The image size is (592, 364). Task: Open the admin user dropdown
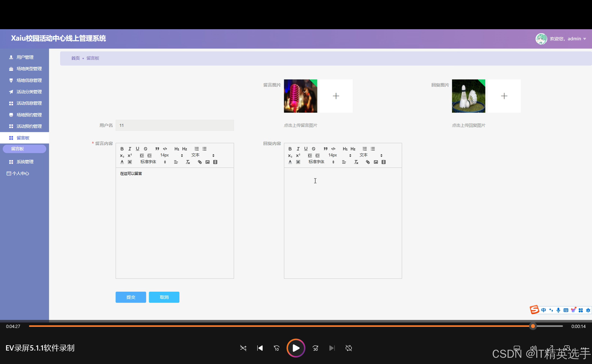pyautogui.click(x=561, y=39)
